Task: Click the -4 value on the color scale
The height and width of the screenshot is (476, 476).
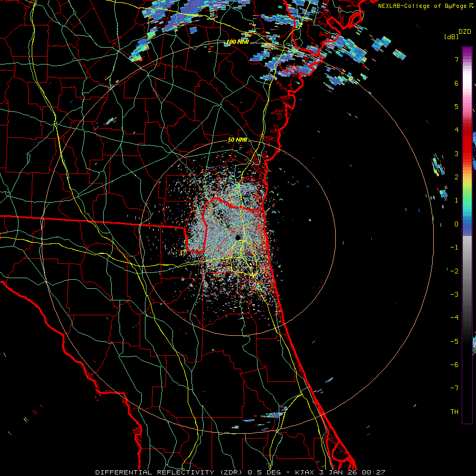Action: (x=454, y=318)
